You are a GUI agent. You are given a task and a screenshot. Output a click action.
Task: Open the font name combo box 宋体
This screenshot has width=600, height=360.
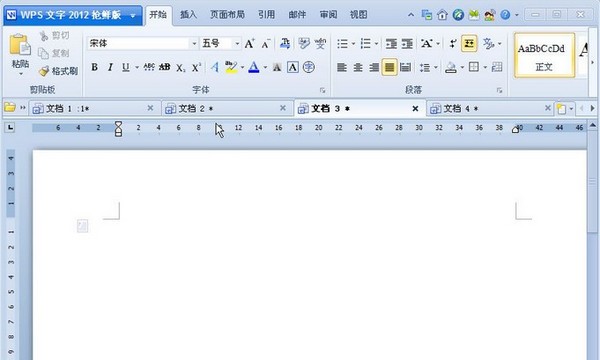pyautogui.click(x=143, y=44)
